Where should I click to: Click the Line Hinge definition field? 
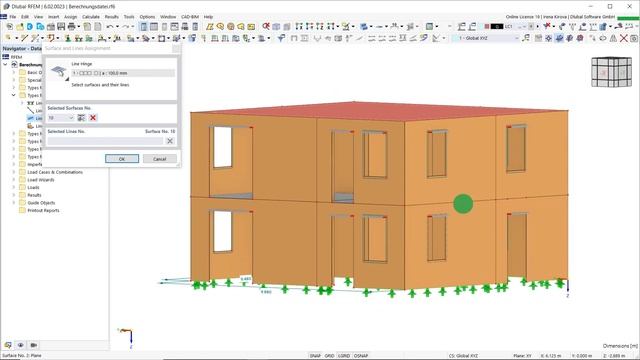[x=122, y=73]
